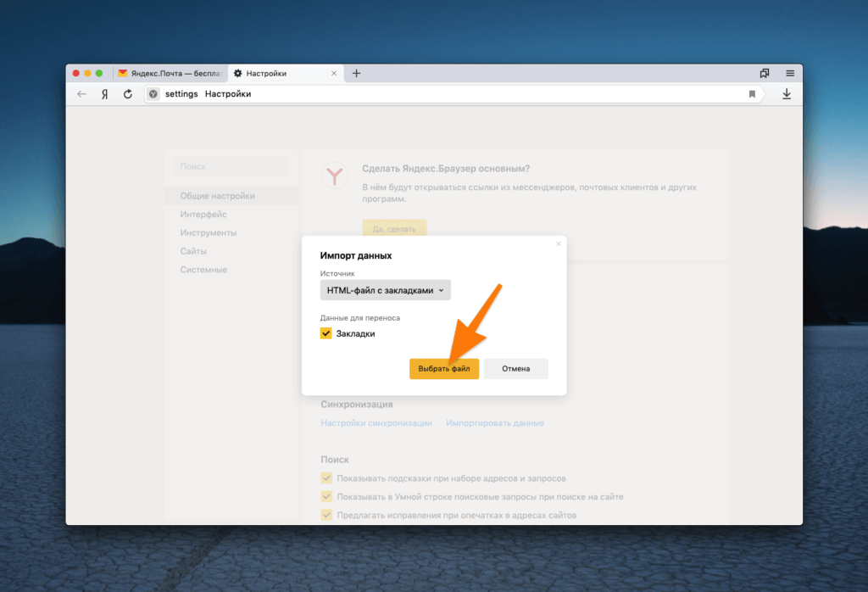Open the Инструменты settings section

point(209,232)
